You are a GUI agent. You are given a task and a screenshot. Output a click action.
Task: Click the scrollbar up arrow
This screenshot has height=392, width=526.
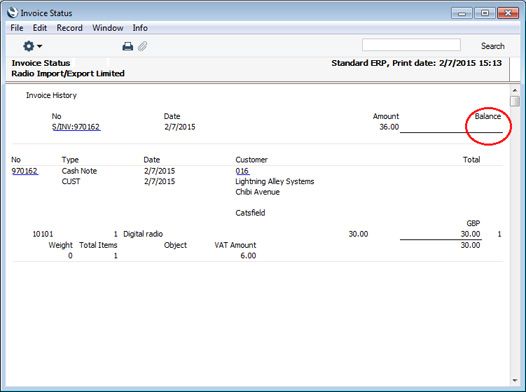point(515,90)
